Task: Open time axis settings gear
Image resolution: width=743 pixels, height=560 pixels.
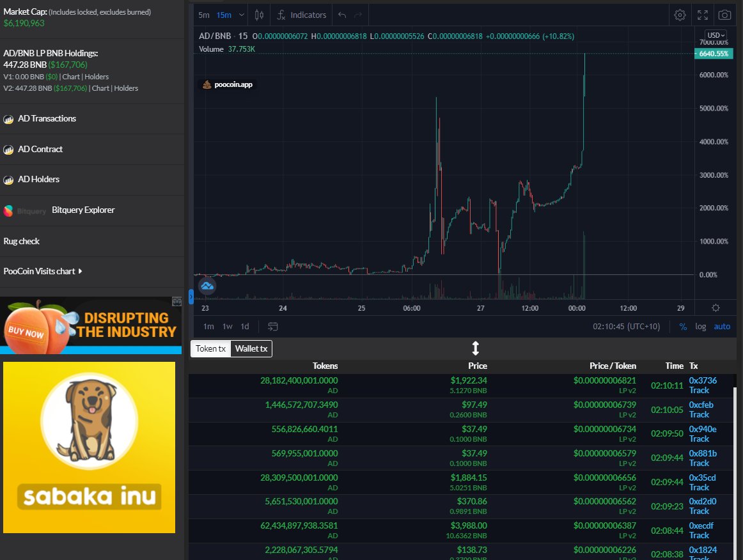Action: (x=716, y=308)
